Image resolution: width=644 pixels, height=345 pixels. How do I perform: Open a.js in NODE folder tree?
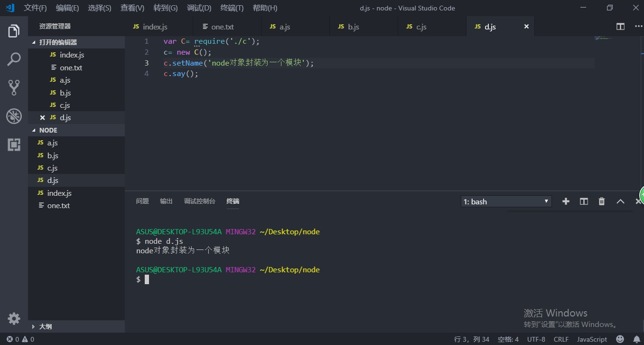[76, 143]
